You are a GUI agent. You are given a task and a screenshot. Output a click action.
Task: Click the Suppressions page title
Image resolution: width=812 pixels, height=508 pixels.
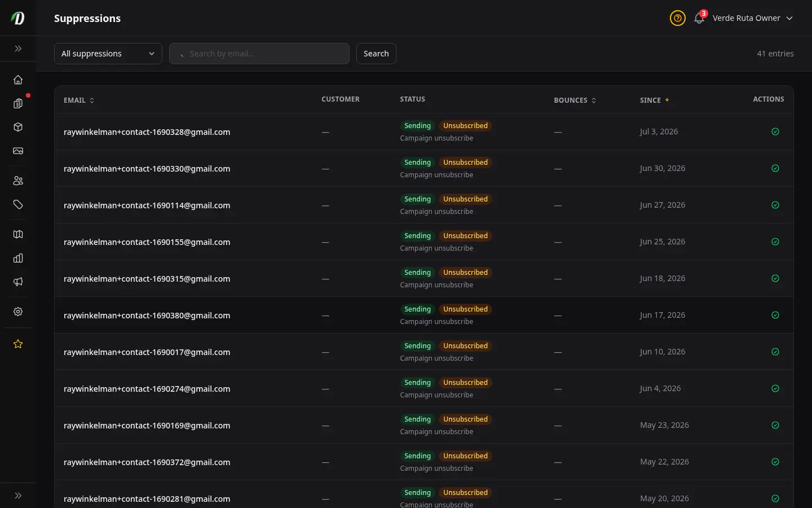(87, 18)
